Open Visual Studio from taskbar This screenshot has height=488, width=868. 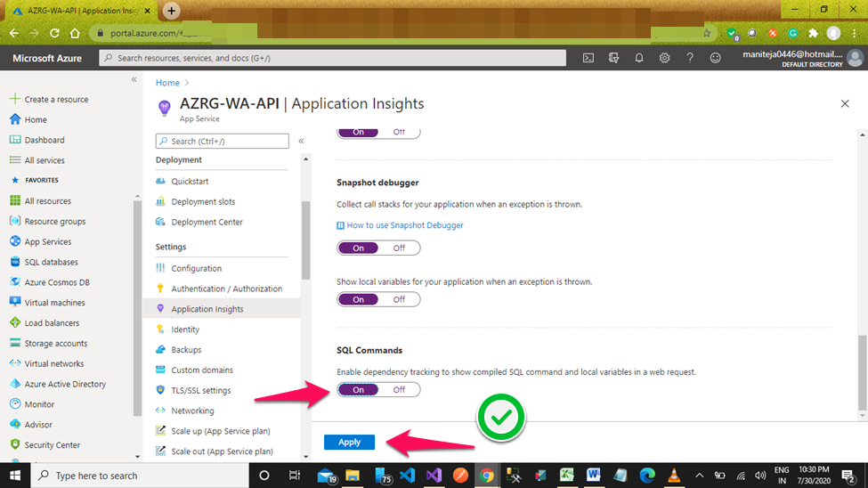pyautogui.click(x=434, y=476)
